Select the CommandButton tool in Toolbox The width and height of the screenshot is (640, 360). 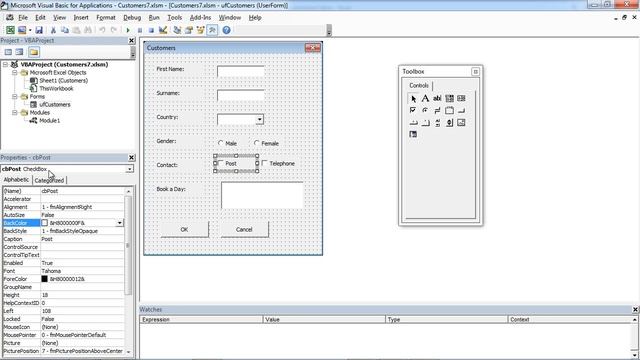[461, 110]
